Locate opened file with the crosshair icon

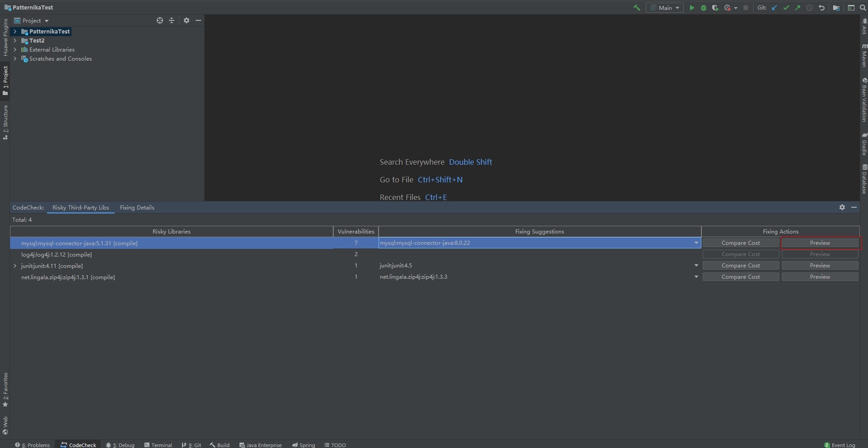(x=160, y=20)
